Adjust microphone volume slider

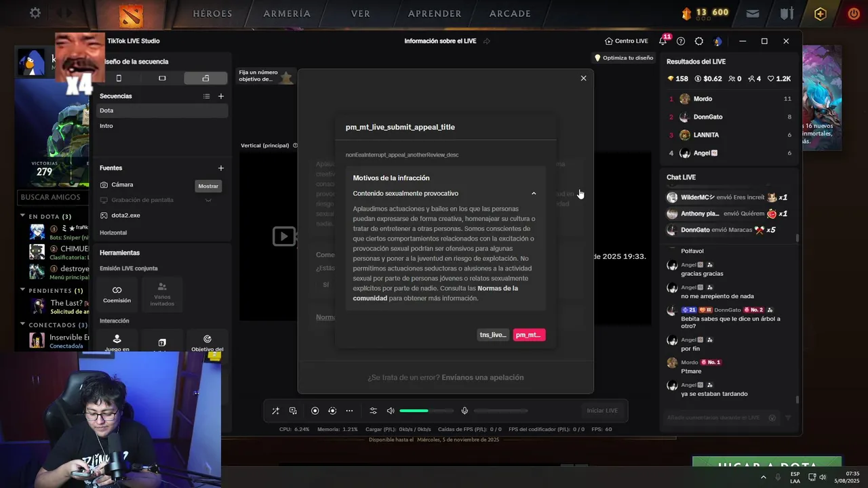[x=500, y=411]
